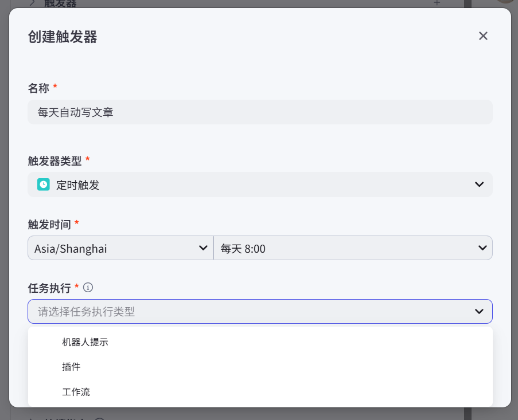Close the 创建触发器 dialog
Image resolution: width=518 pixels, height=420 pixels.
(483, 36)
